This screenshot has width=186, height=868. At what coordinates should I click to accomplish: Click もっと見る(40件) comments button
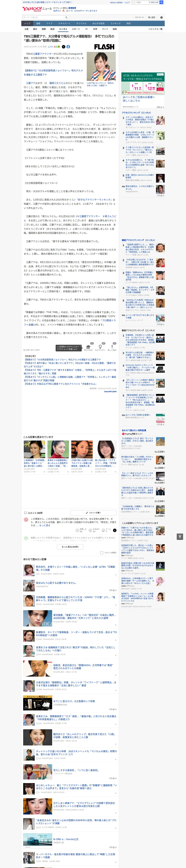pos(70,547)
